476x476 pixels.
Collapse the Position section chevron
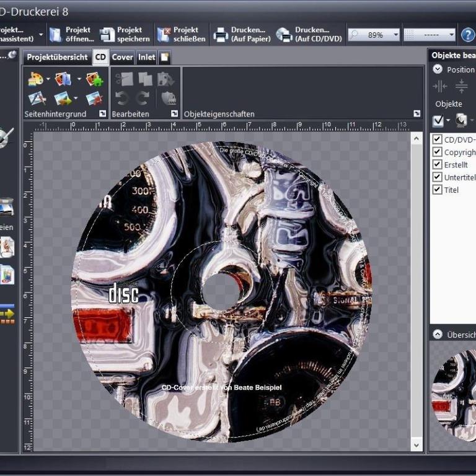[438, 69]
